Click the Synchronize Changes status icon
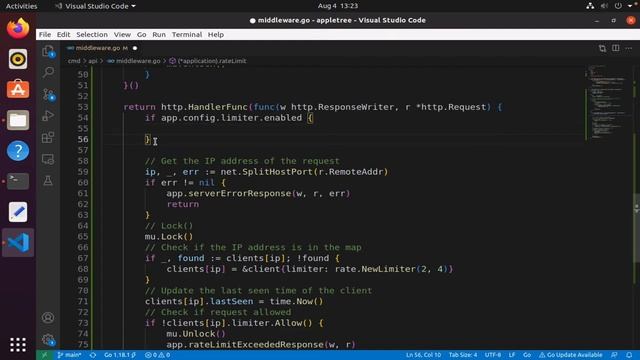640x360 pixels. point(93,355)
